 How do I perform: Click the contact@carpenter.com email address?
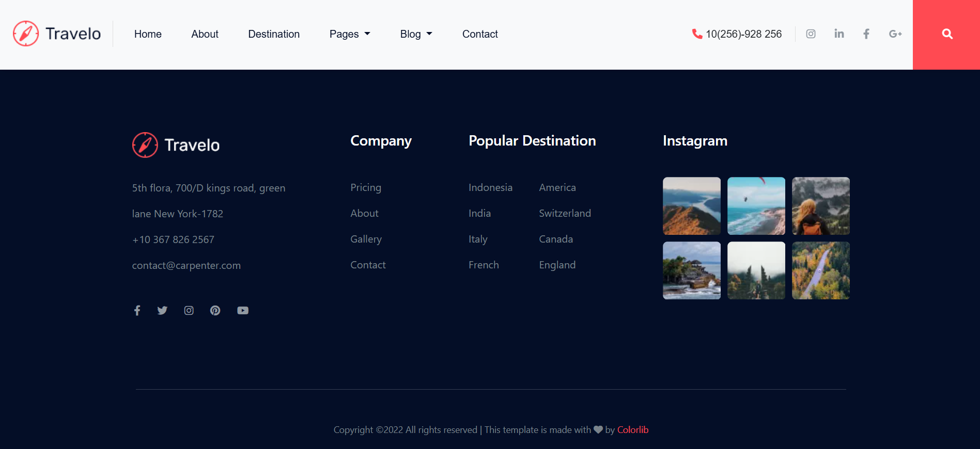[186, 265]
